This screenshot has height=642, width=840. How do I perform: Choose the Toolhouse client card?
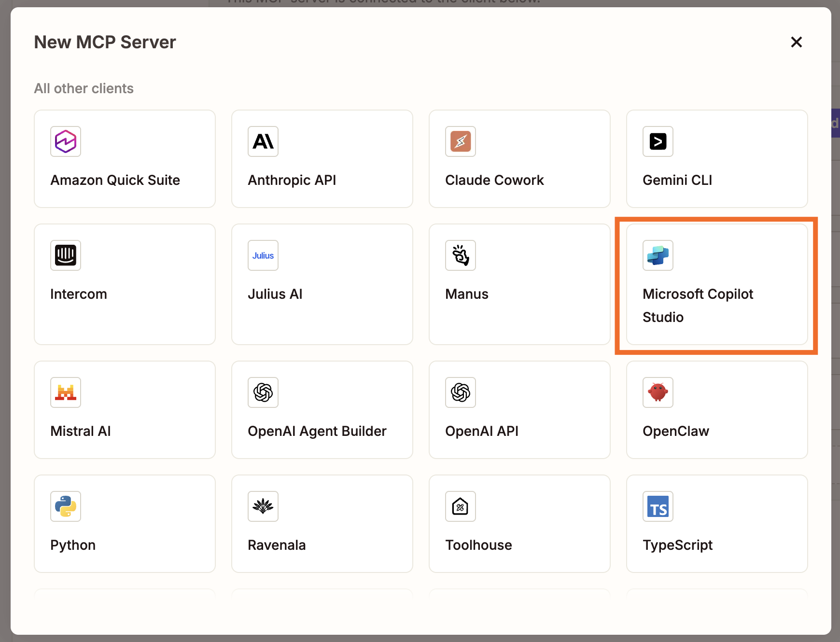click(519, 524)
